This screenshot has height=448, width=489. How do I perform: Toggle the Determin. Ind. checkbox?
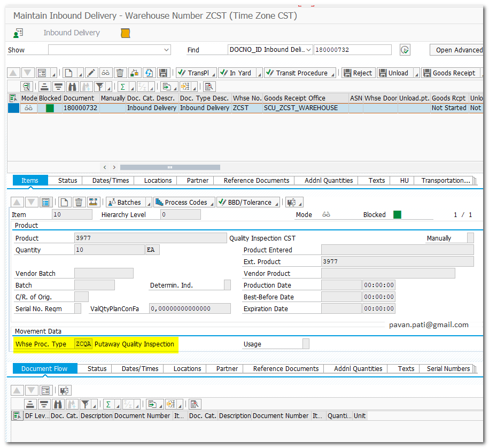point(227,285)
